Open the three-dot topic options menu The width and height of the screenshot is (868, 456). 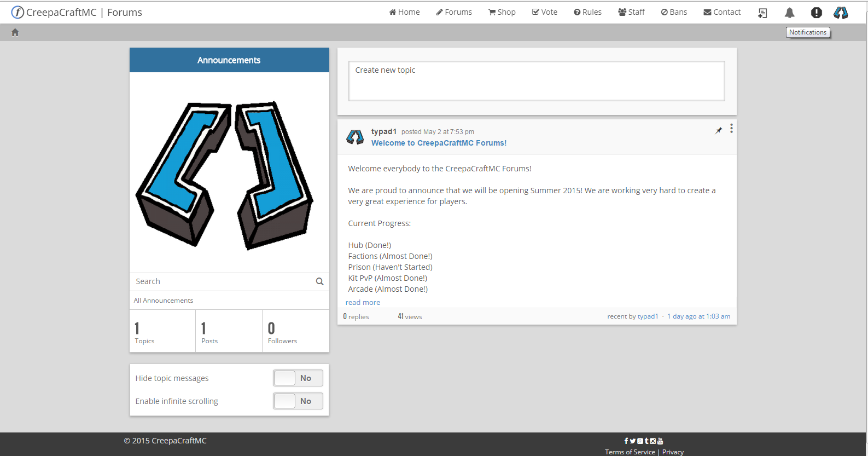tap(731, 129)
